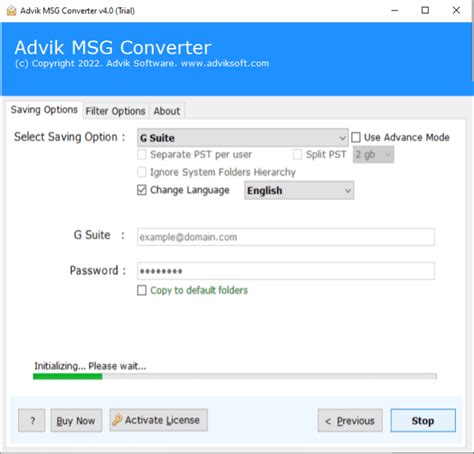Click the 'Initializing... Please wait...' status text
Image resolution: width=474 pixels, height=454 pixels.
click(x=90, y=366)
